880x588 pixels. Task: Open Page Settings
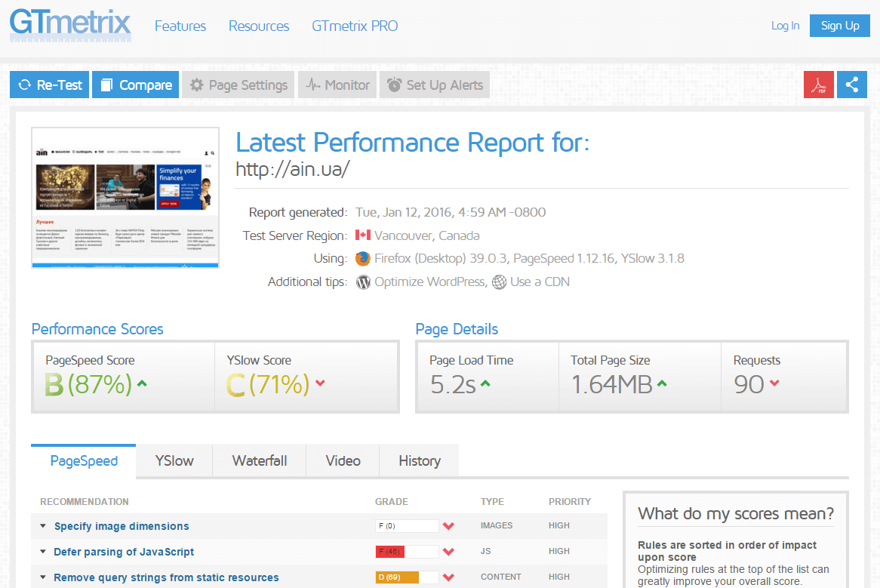(x=238, y=85)
